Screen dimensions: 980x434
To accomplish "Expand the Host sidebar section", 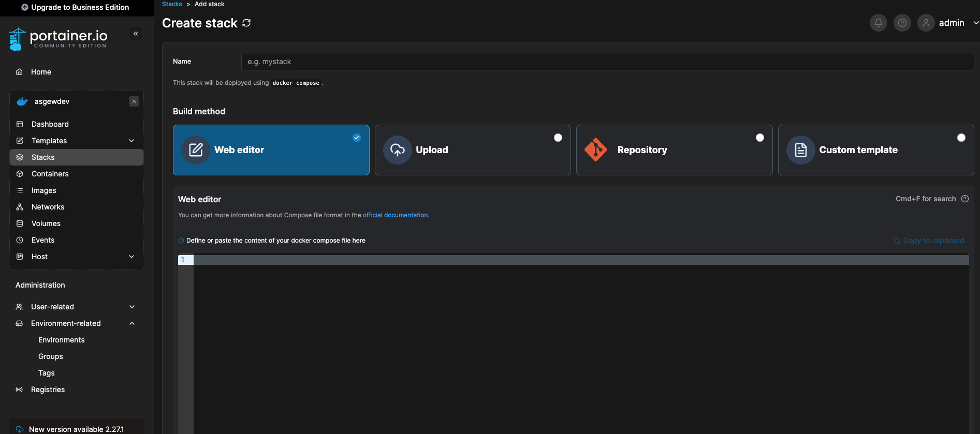I will pyautogui.click(x=131, y=257).
